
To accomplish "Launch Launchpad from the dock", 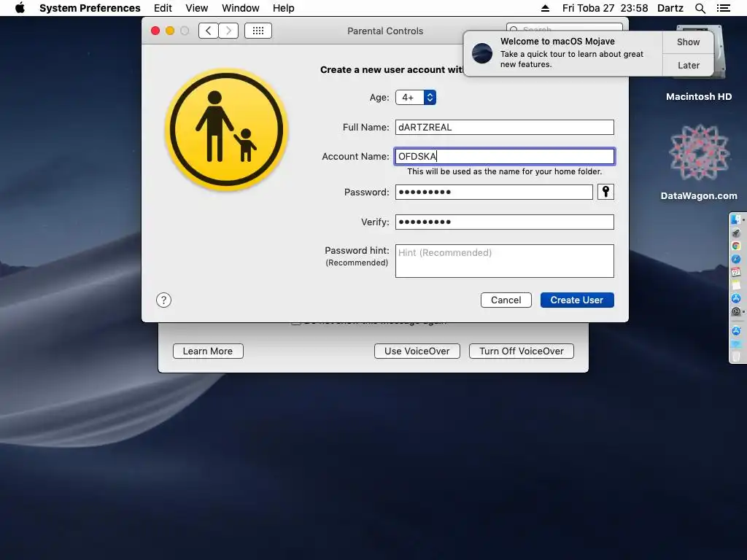I will 736,233.
